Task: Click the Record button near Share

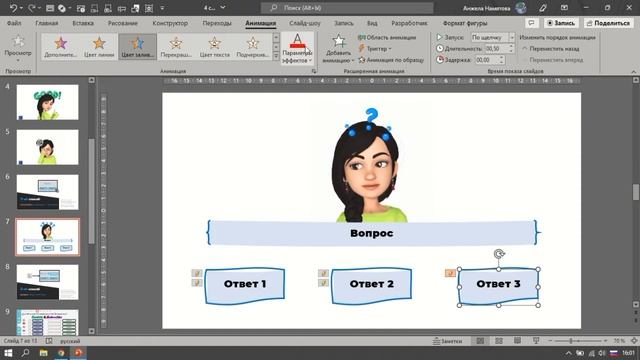Action: tap(561, 23)
